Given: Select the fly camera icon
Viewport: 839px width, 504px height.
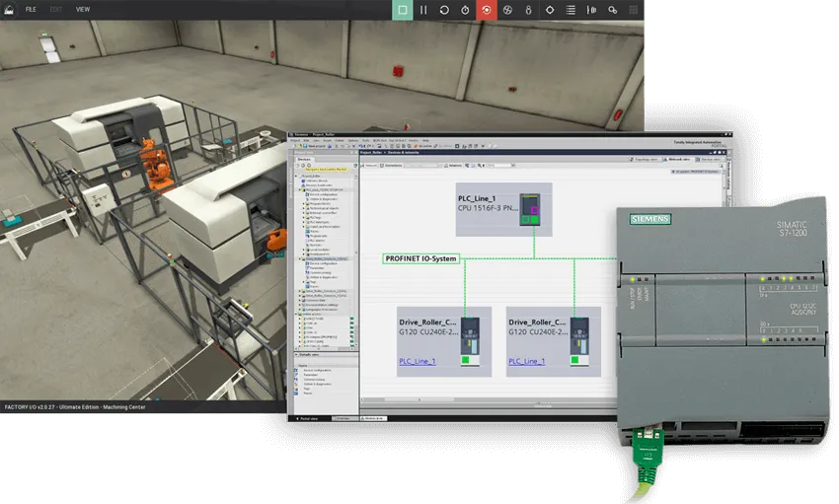Looking at the screenshot, I should 507,10.
